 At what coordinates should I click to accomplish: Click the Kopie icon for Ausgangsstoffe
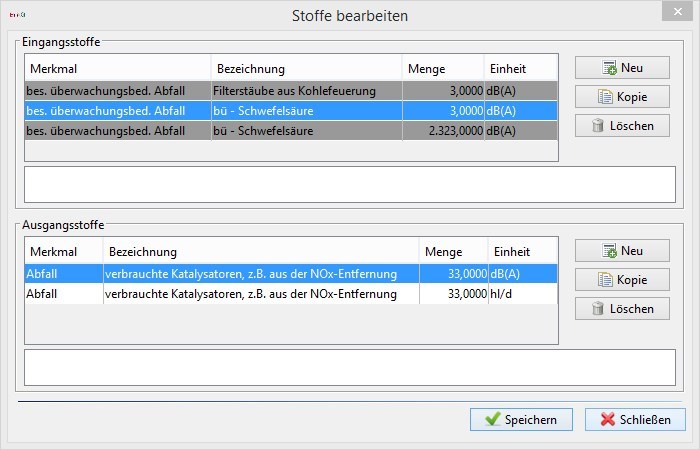tap(604, 280)
